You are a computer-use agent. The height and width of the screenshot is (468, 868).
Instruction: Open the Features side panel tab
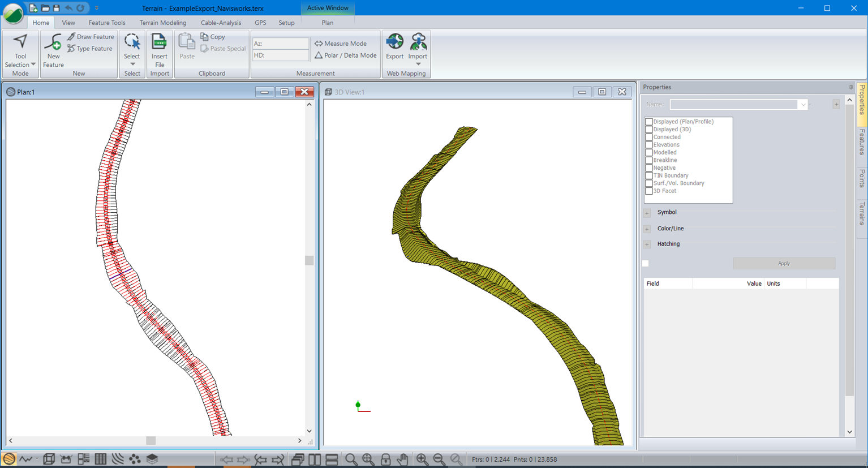pyautogui.click(x=862, y=141)
